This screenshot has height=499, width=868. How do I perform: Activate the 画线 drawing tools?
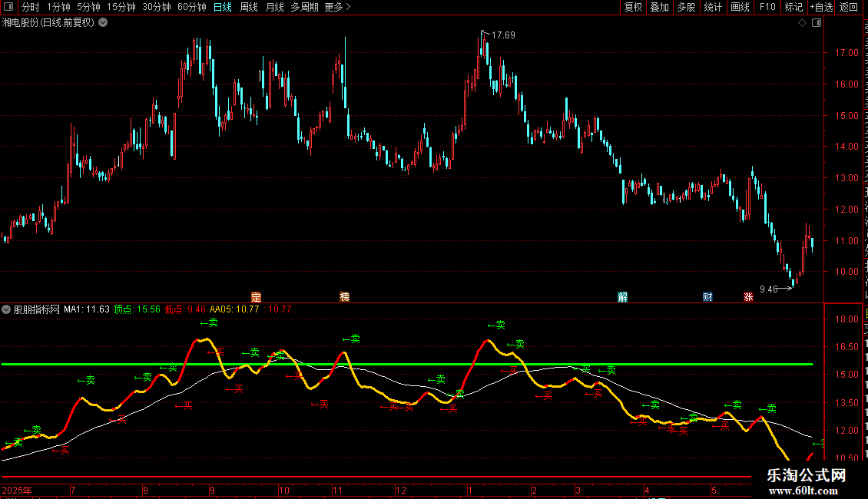[740, 7]
